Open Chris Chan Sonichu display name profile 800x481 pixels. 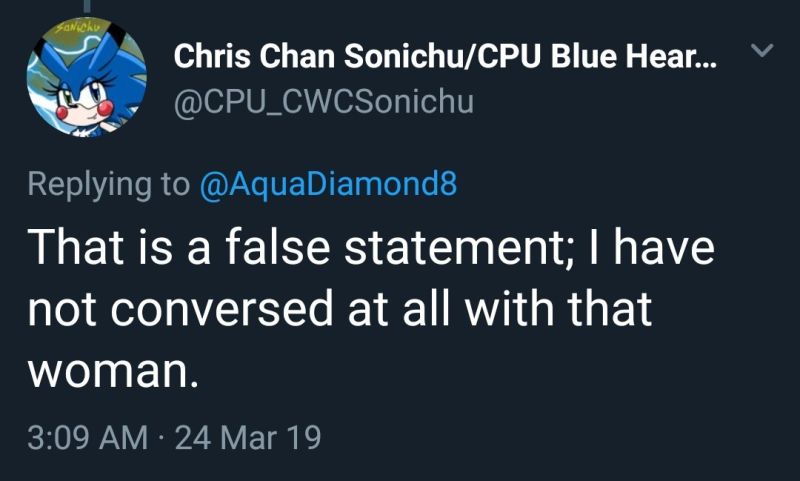(x=300, y=57)
